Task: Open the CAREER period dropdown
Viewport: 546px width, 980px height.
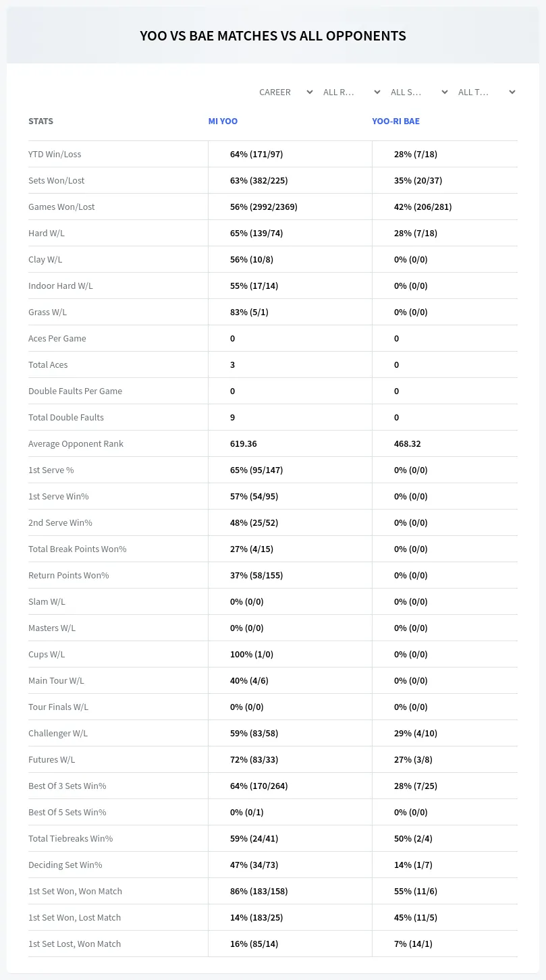Action: coord(285,92)
